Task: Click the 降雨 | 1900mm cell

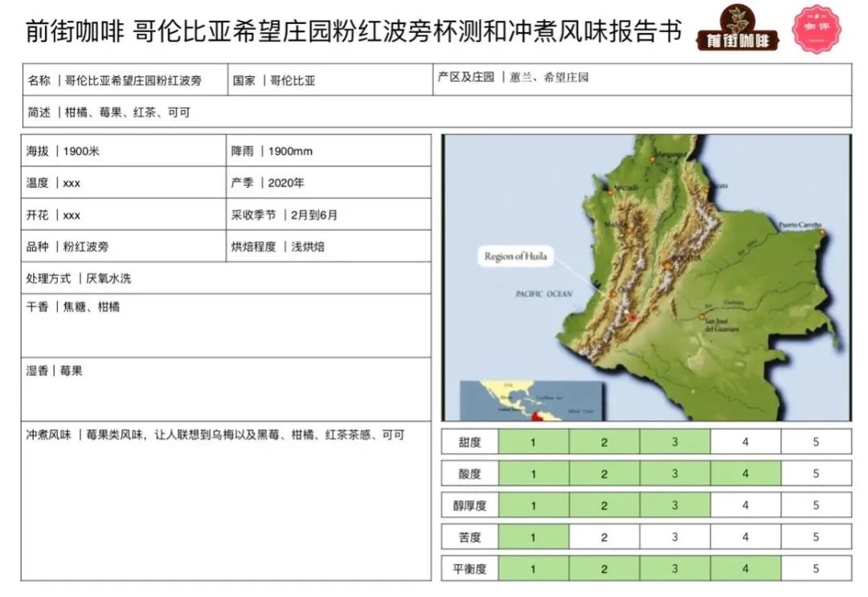Action: click(x=329, y=150)
